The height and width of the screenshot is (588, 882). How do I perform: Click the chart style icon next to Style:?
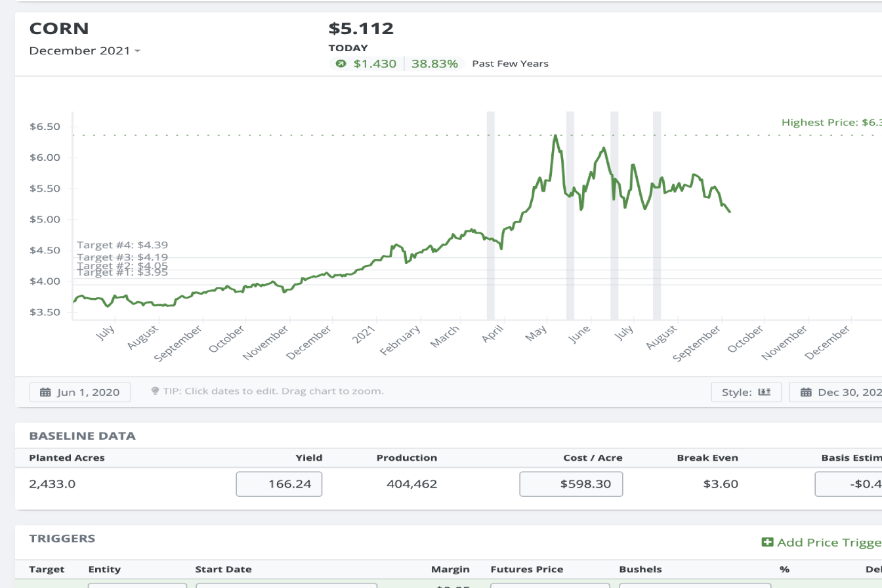click(764, 392)
